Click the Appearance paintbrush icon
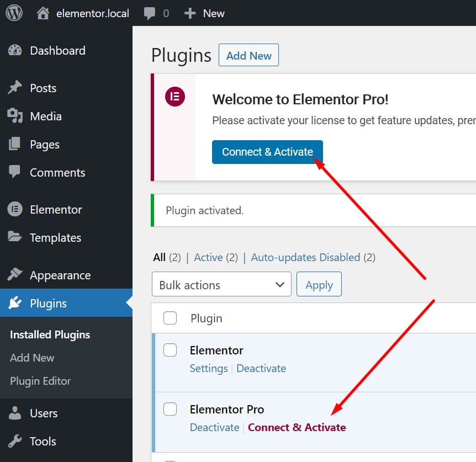The width and height of the screenshot is (476, 462). tap(15, 275)
